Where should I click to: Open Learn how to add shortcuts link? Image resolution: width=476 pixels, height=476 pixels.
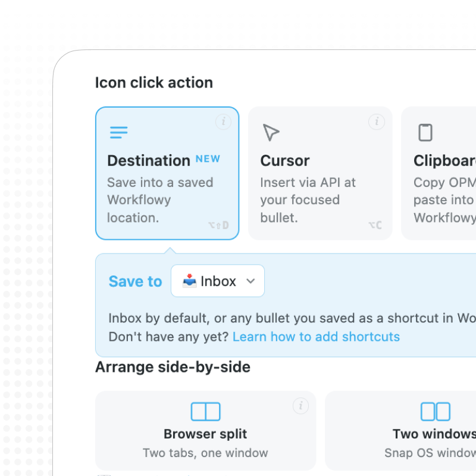(316, 337)
